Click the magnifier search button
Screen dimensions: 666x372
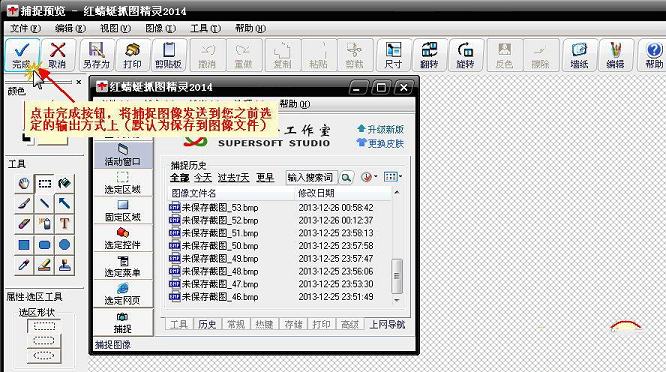tap(347, 178)
